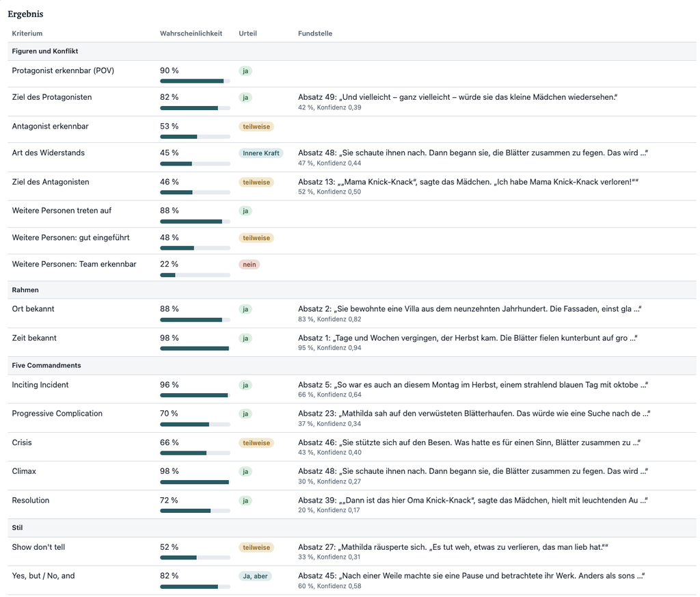700x597 pixels.
Task: Click the 'teilweise' badge for Crisis
Action: point(256,443)
